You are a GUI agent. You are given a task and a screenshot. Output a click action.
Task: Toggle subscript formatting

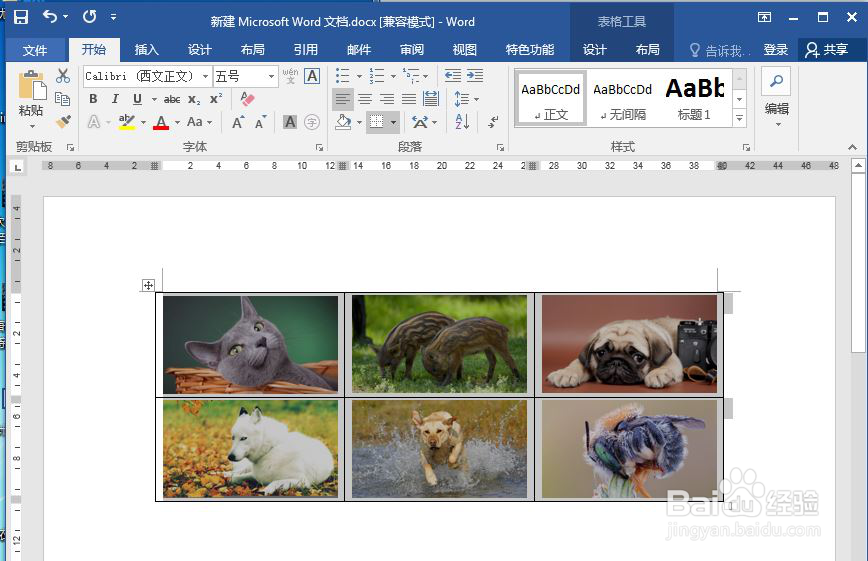194,100
